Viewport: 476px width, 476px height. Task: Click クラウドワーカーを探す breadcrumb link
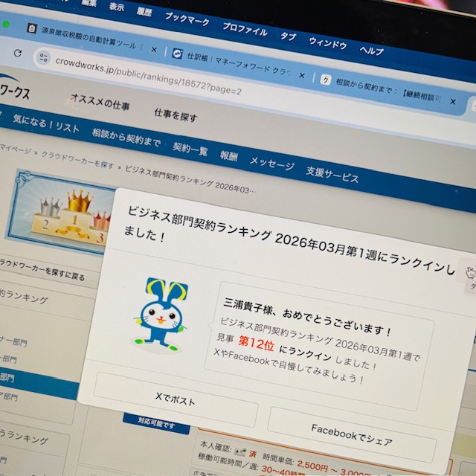[x=77, y=160]
